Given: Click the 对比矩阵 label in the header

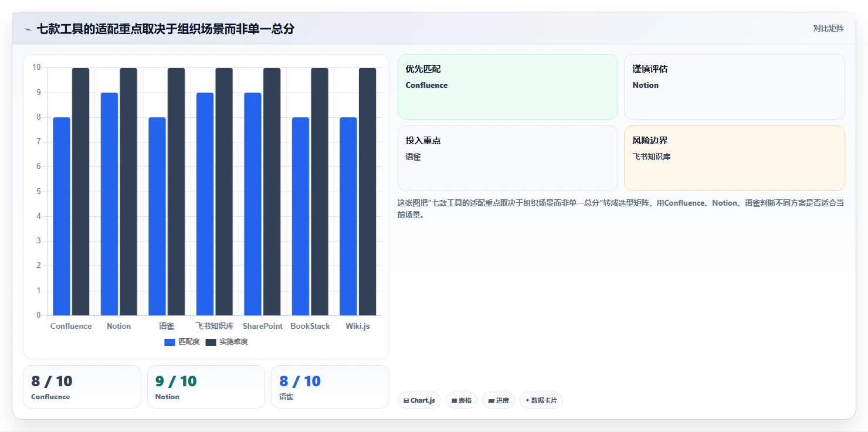Looking at the screenshot, I should [828, 28].
